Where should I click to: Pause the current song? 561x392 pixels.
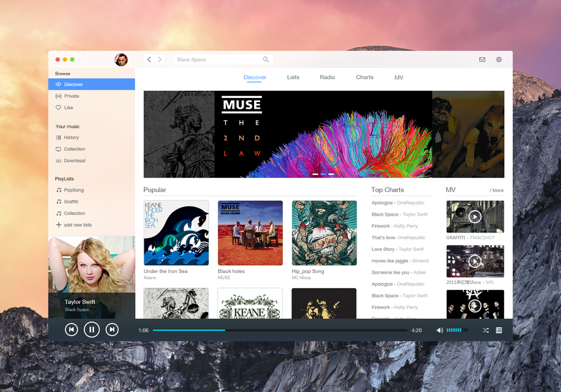[x=91, y=330]
